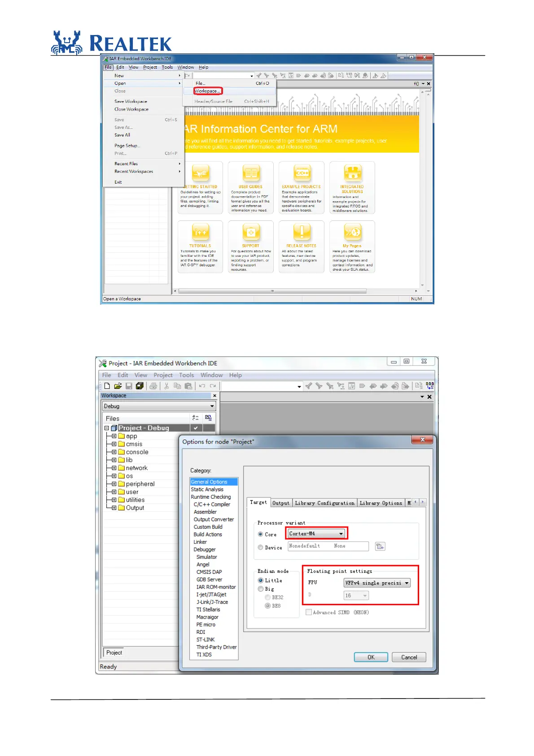This screenshot has width=534, height=756.
Task: Click the Open folder icon in Project toolbar
Action: pos(118,386)
